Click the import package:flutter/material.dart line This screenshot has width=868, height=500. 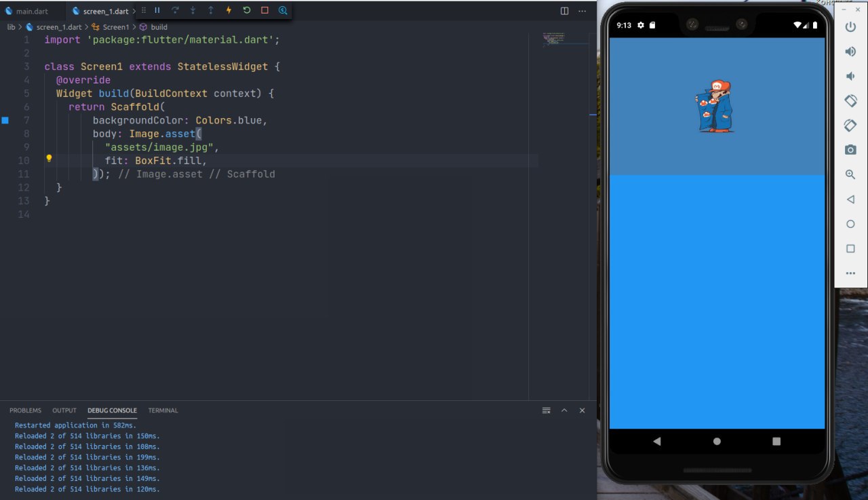[x=162, y=40]
